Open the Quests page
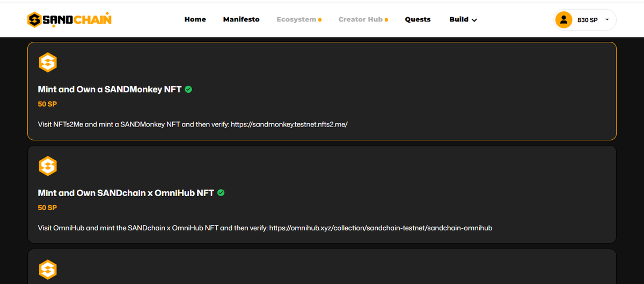644x284 pixels. coord(418,19)
